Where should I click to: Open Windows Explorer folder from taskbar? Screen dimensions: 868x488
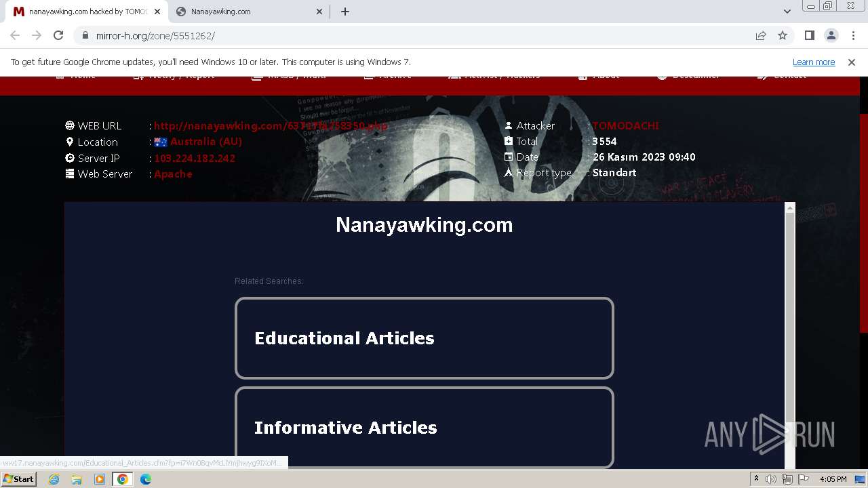point(77,479)
